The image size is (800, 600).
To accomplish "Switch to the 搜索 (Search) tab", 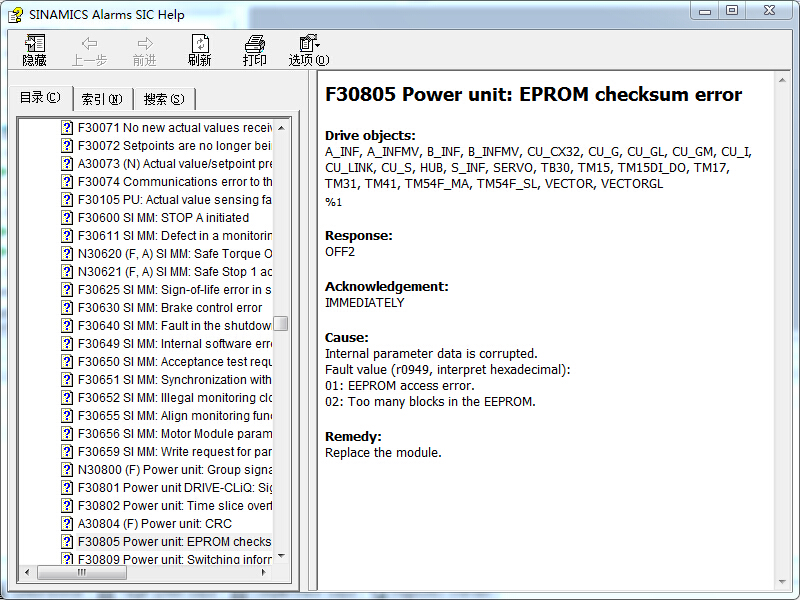I will (x=164, y=99).
